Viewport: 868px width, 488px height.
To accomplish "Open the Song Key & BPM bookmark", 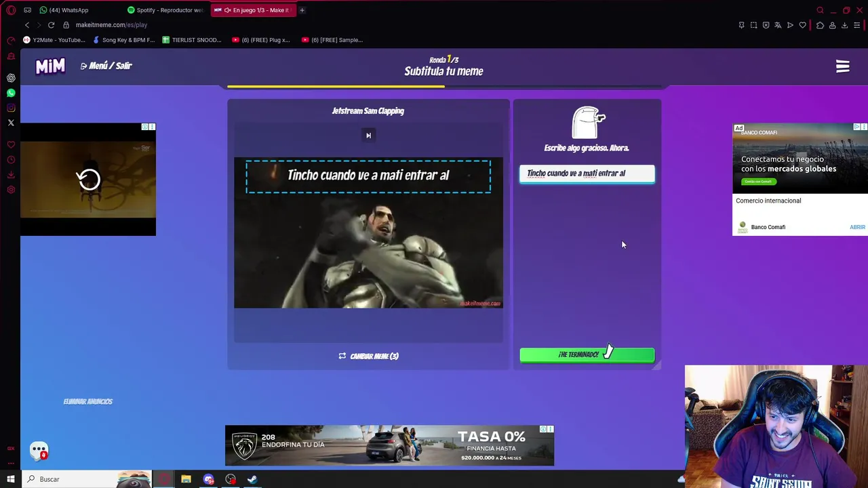I will coord(124,40).
